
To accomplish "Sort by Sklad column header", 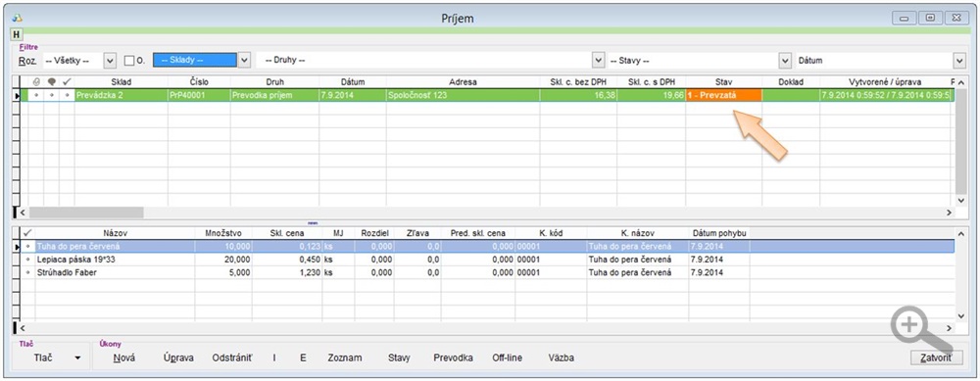I will (122, 82).
